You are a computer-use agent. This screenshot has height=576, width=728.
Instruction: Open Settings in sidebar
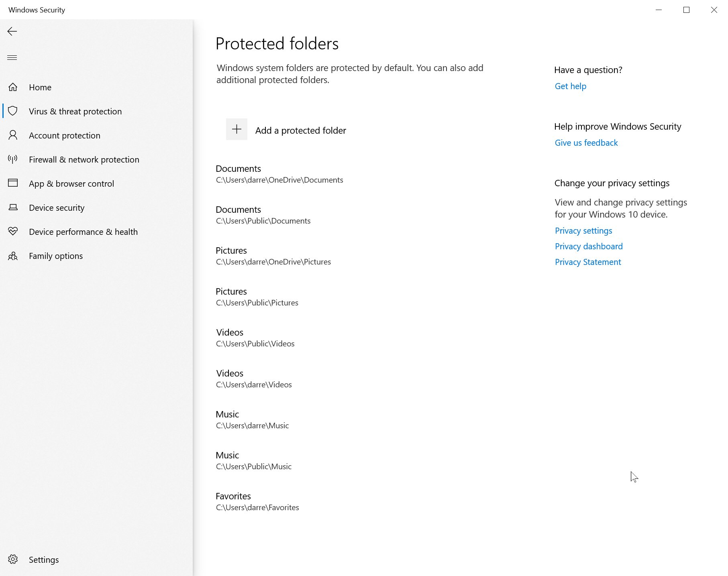click(44, 560)
